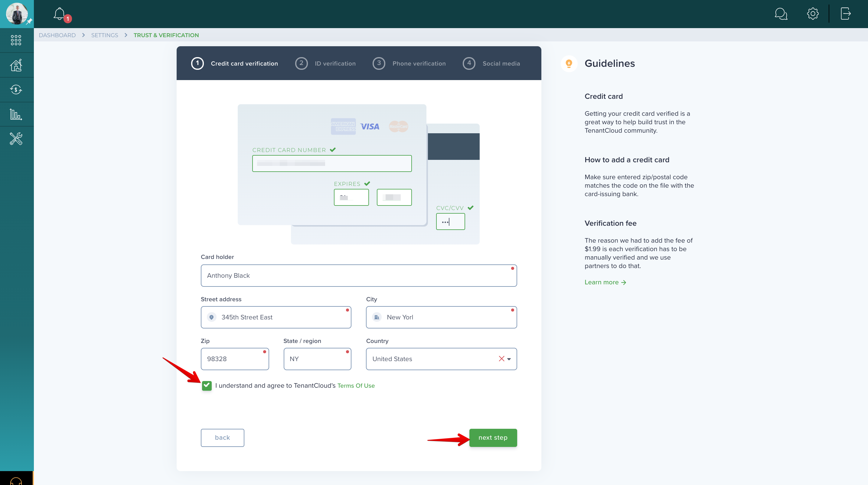Click the building icon in City field
This screenshot has width=868, height=485.
point(377,317)
